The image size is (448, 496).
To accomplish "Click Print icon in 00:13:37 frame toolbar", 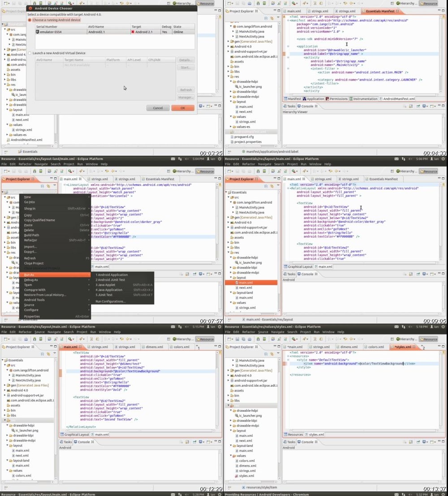I will coord(250,339).
